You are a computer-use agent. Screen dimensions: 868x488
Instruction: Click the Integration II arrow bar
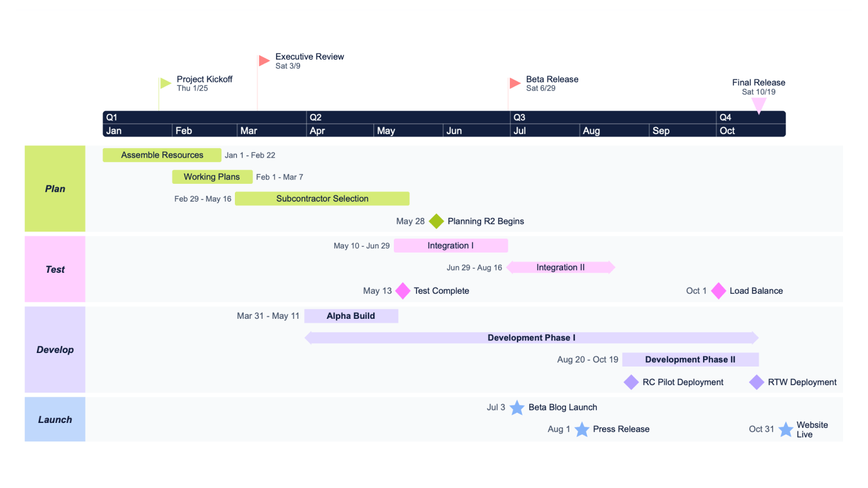coord(560,267)
